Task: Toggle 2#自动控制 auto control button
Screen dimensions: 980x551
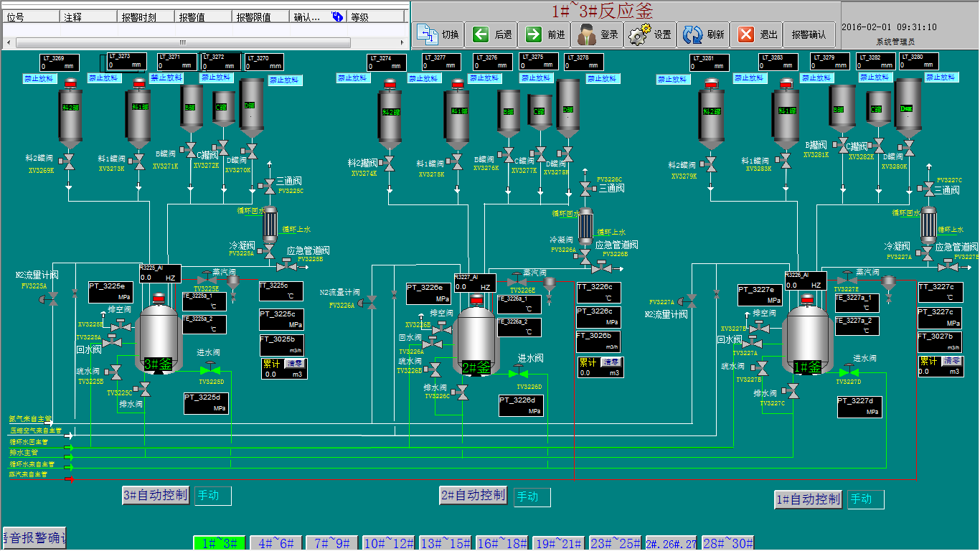Action: coord(473,496)
